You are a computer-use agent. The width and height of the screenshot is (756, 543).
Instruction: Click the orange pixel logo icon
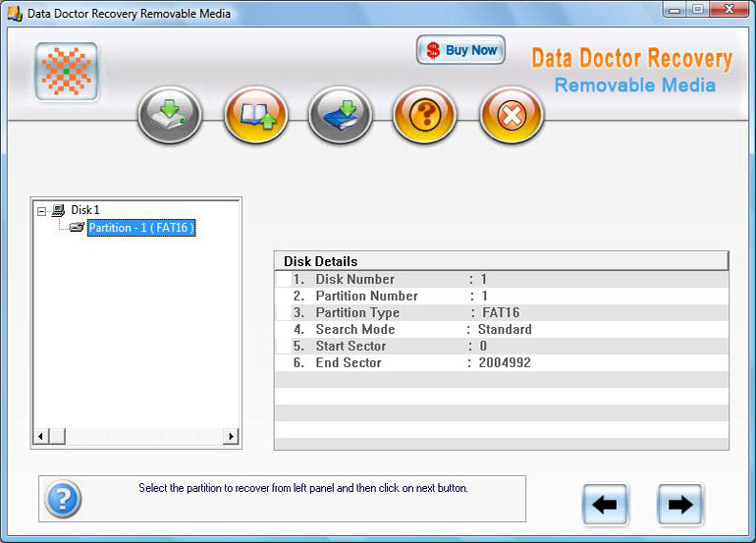click(67, 72)
